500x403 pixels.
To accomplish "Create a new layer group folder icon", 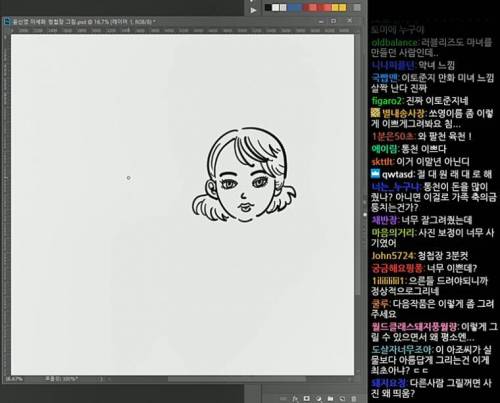I will (x=330, y=399).
